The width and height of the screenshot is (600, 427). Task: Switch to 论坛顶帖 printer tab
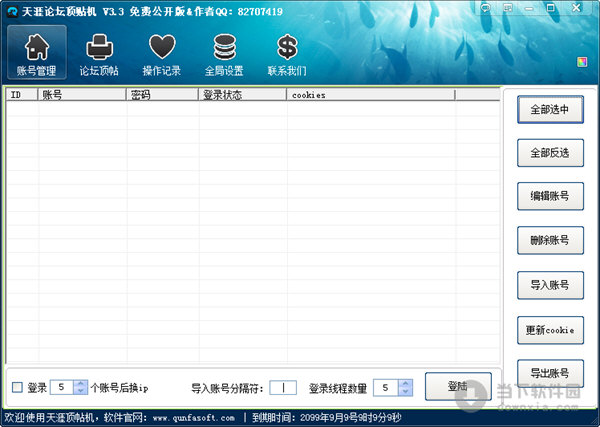(x=99, y=55)
